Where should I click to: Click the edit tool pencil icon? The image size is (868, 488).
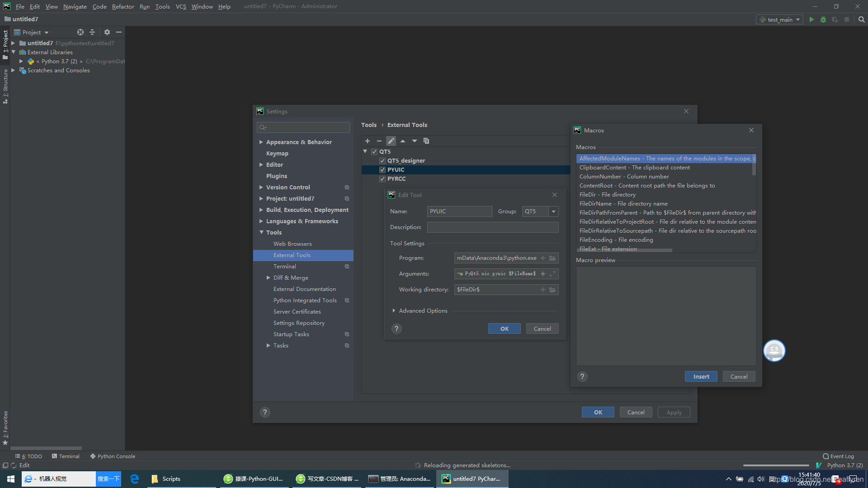pyautogui.click(x=391, y=141)
